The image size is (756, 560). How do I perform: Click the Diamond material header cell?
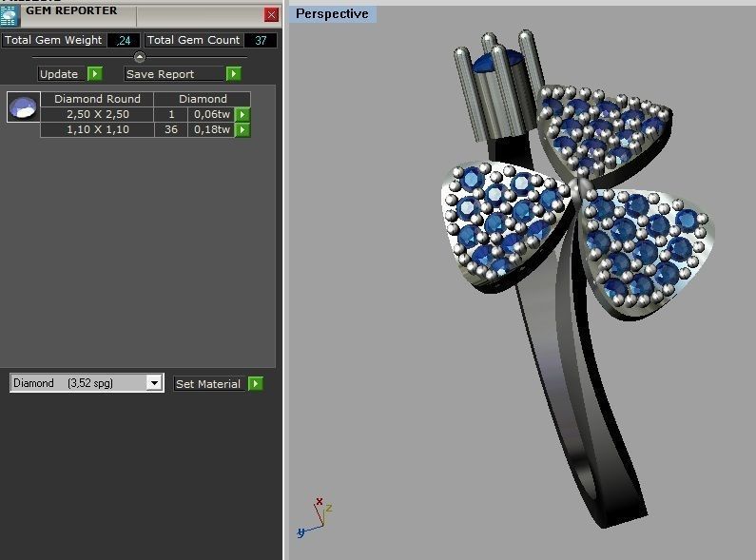tap(203, 99)
